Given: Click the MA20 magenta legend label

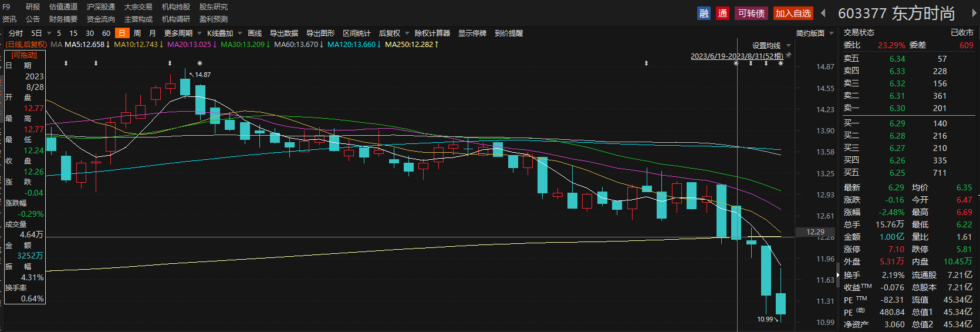Looking at the screenshot, I should click(x=189, y=45).
